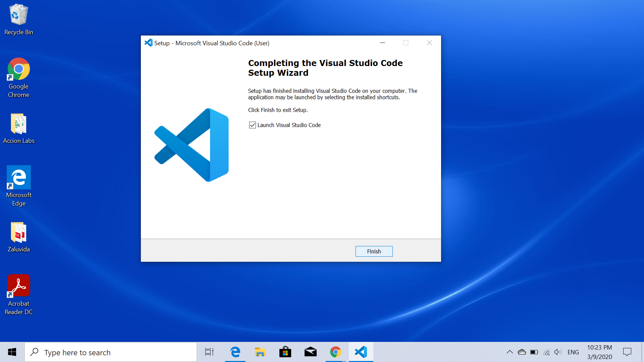Screen dimensions: 644x362
Task: Open the Action Center notifications icon
Action: pyautogui.click(x=627, y=352)
